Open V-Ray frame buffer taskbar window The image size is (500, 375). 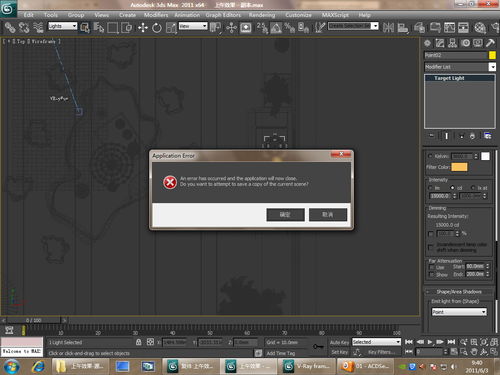tap(307, 366)
